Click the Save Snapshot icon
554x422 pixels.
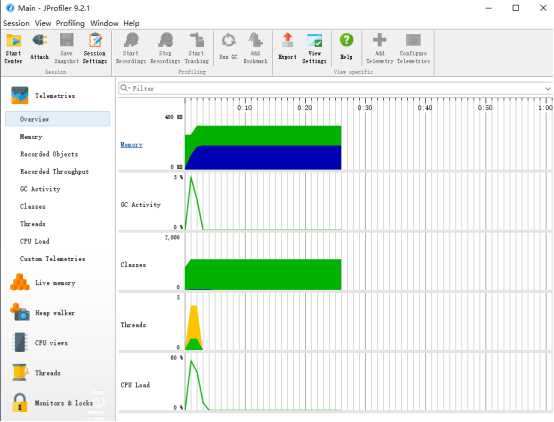click(66, 40)
